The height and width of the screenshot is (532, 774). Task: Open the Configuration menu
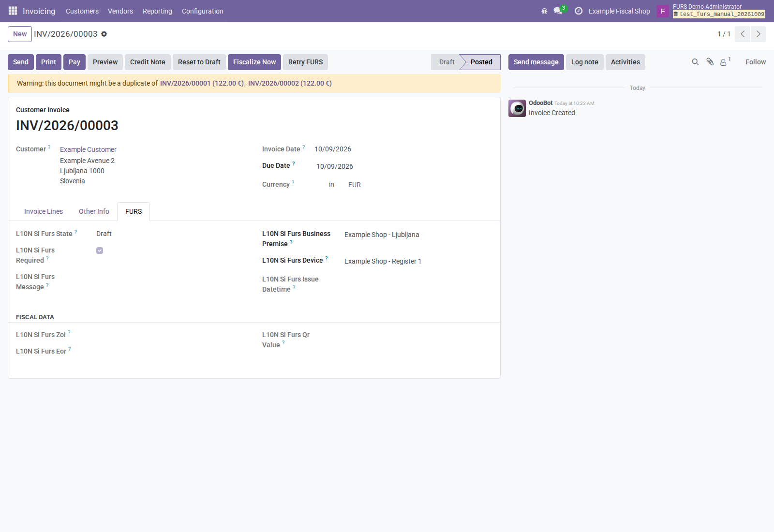[203, 11]
